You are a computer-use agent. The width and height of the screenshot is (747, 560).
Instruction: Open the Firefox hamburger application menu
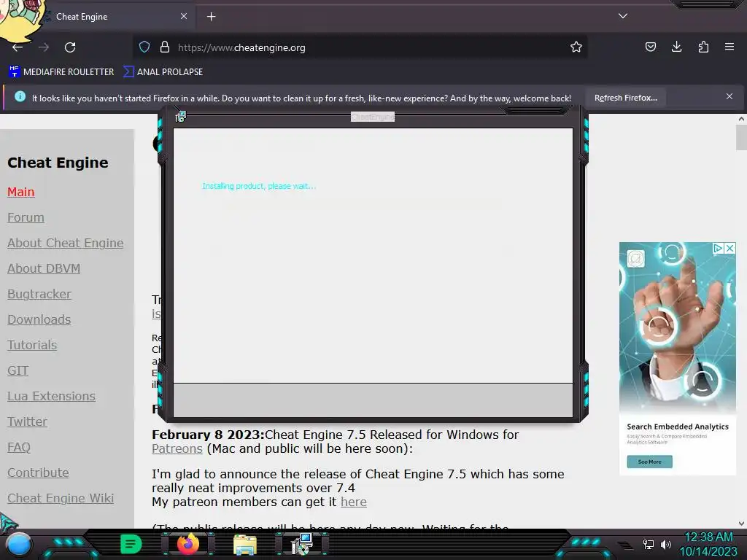click(x=729, y=47)
